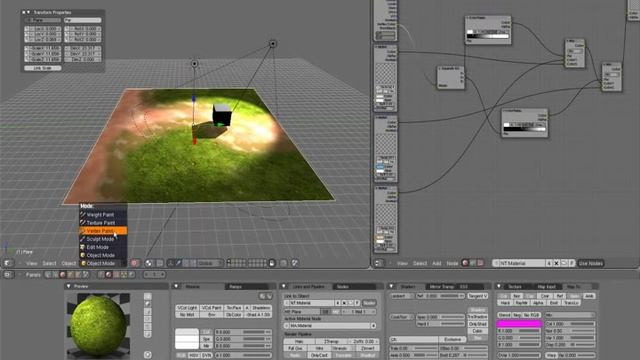Screen dimensions: 640x360
Task: Toggle Halo in Render Pipeline
Action: click(x=299, y=341)
